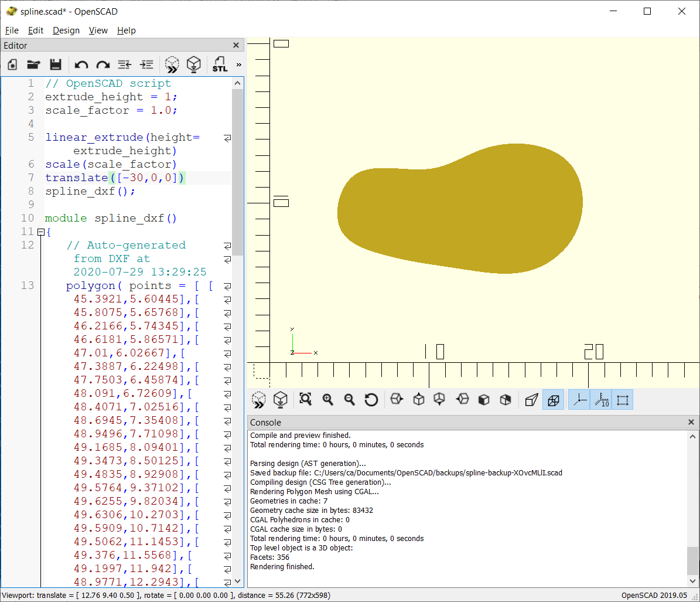Unindent the code with the editor toolbar icon

point(125,64)
